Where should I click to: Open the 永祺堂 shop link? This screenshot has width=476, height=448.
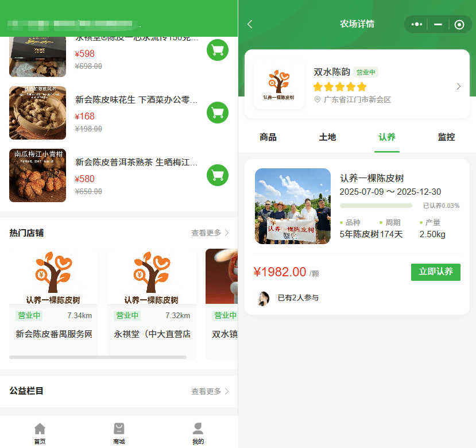coord(152,334)
